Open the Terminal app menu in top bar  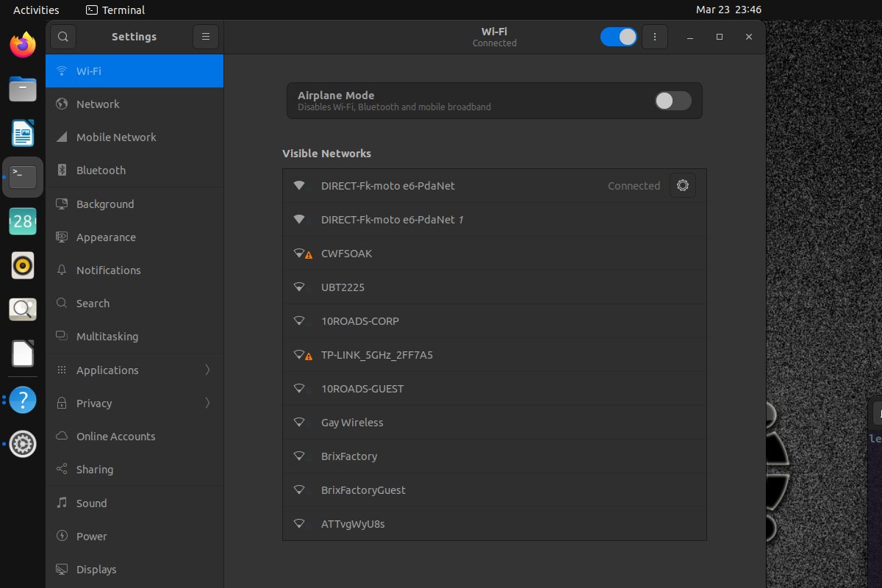(115, 10)
